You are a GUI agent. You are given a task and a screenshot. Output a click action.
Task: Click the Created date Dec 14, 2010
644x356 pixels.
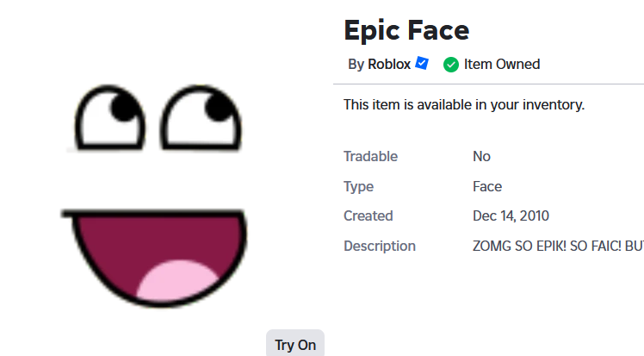[x=511, y=215]
